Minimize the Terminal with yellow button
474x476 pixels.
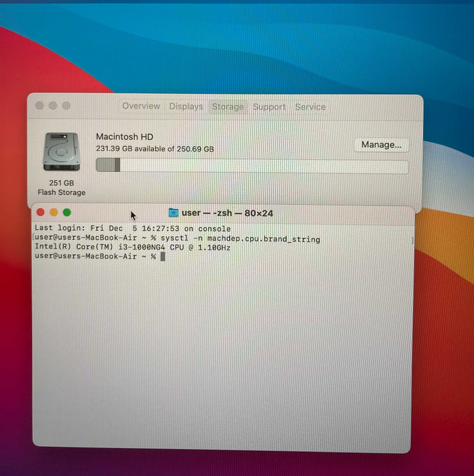pyautogui.click(x=54, y=212)
